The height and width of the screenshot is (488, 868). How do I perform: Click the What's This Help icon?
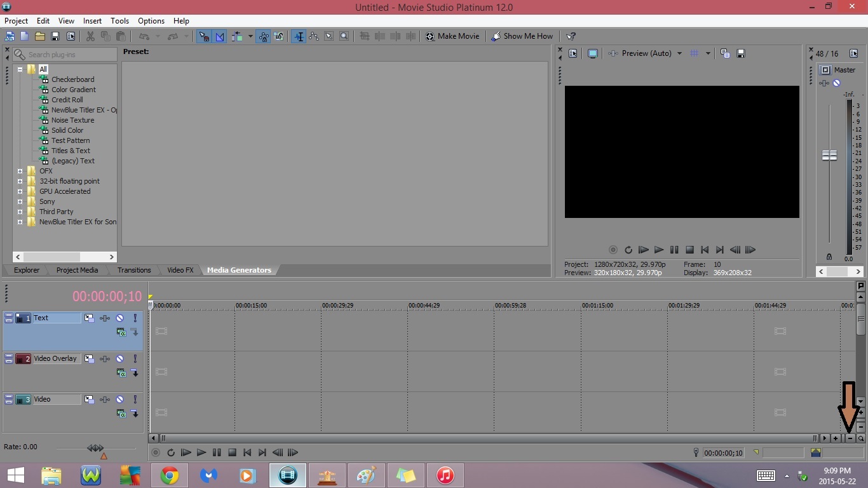571,36
